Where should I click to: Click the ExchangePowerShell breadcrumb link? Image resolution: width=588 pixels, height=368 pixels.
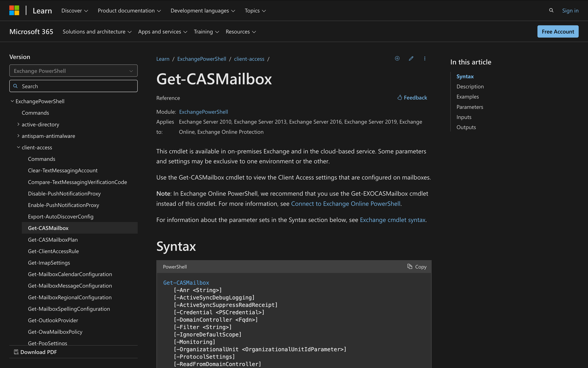coord(202,59)
